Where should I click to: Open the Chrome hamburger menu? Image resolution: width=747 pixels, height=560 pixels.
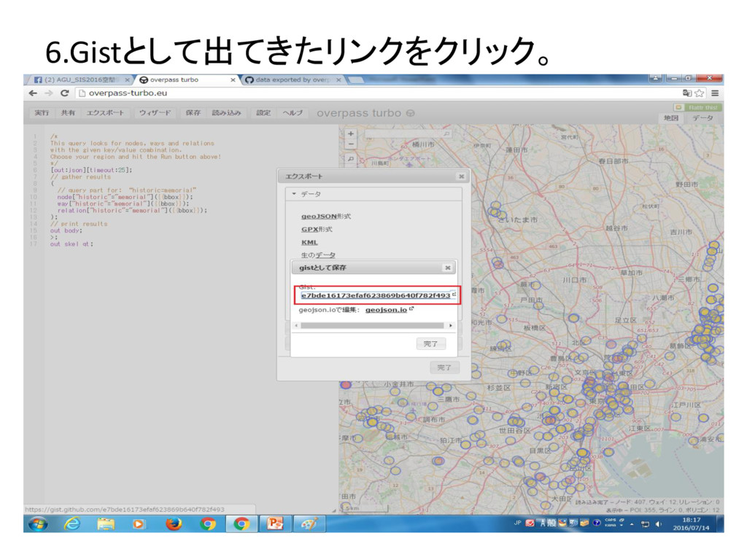(x=715, y=93)
